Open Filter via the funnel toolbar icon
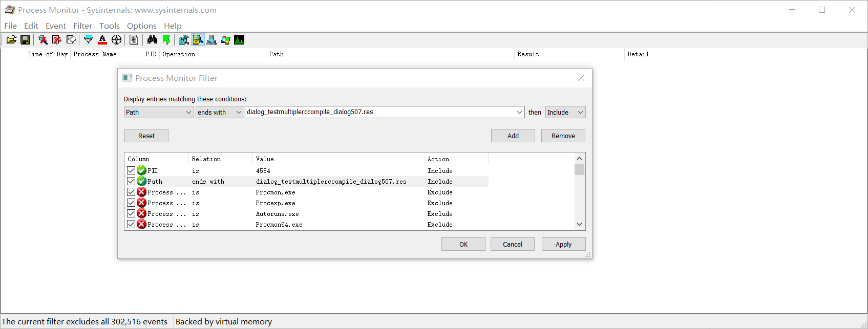 [x=89, y=40]
